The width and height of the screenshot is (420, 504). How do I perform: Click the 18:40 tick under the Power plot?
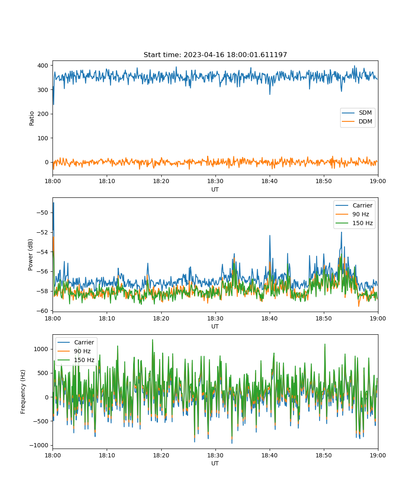(269, 318)
